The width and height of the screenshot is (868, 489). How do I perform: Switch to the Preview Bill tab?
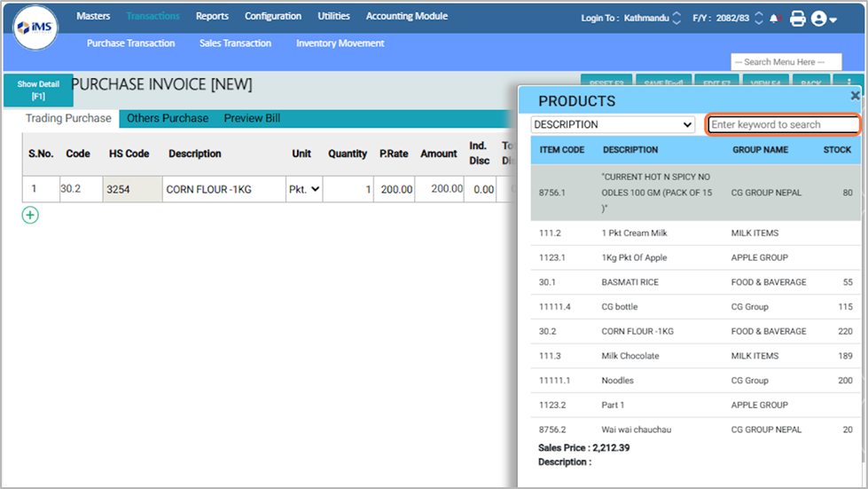(x=252, y=118)
